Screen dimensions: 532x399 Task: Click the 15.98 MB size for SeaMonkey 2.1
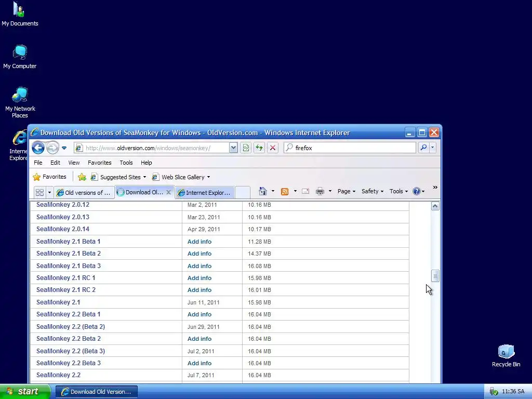point(259,302)
